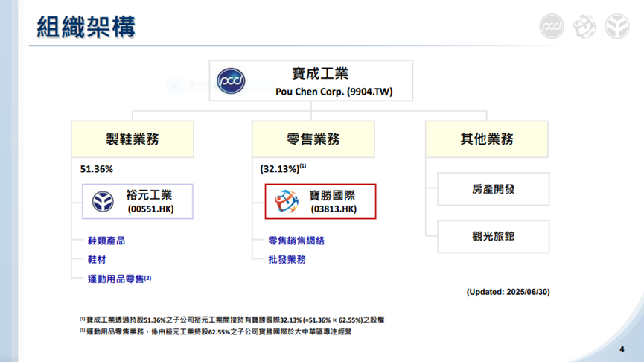This screenshot has width=644, height=362.
Task: Click the blue PCC logo beside Pou Chen Corp.
Action: [231, 81]
